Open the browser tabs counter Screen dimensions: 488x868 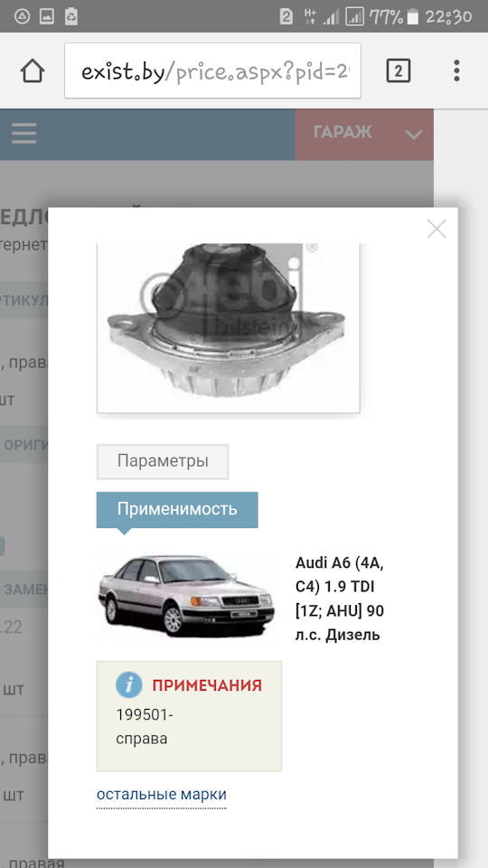pyautogui.click(x=398, y=71)
